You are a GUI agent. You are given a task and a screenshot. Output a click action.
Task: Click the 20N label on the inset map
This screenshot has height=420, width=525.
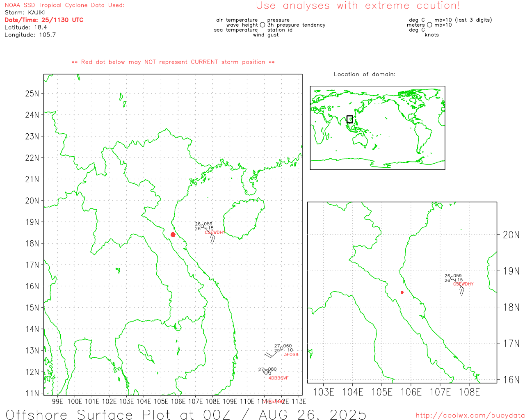click(511, 235)
